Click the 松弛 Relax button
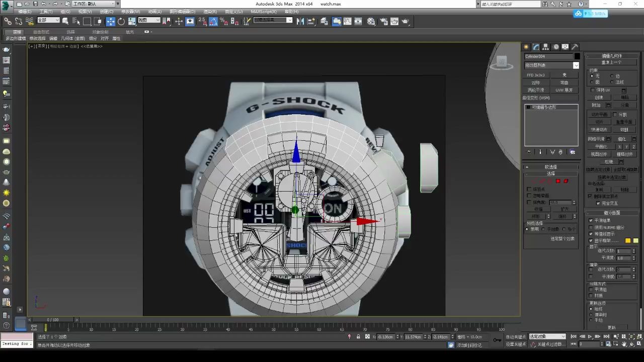The image size is (644, 362). (609, 162)
